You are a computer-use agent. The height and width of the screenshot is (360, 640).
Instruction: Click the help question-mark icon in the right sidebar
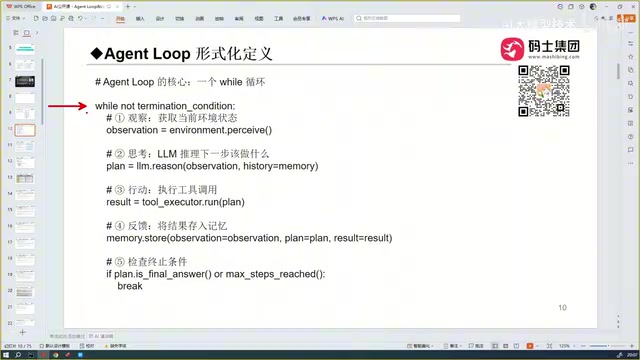pos(631,137)
